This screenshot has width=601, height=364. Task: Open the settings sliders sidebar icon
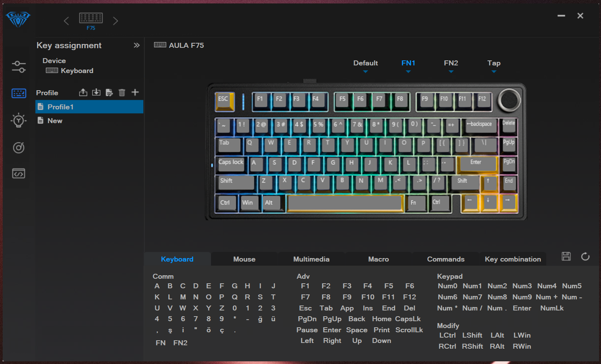point(19,67)
